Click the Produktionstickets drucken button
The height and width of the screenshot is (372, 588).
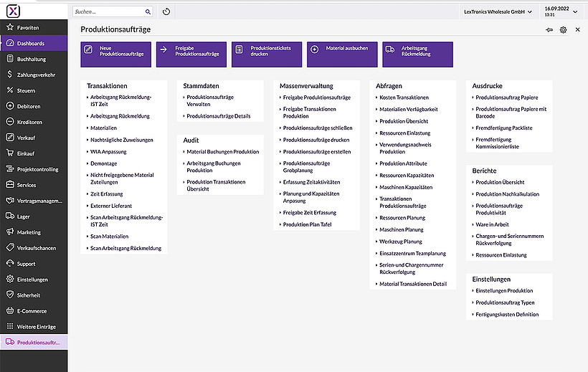267,54
